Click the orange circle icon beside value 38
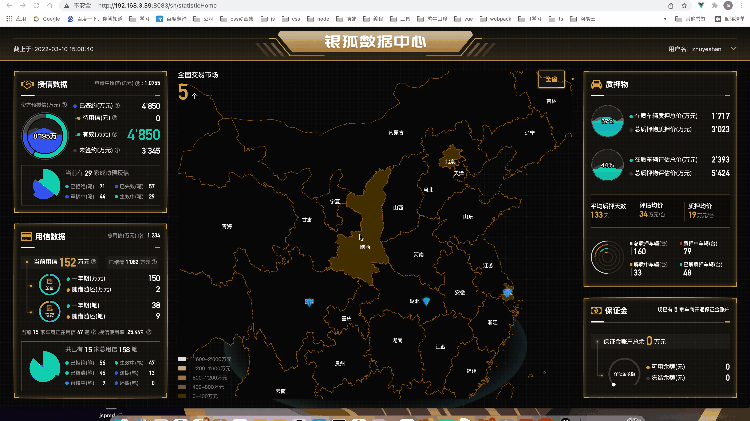The height and width of the screenshot is (421, 750). pos(49,311)
